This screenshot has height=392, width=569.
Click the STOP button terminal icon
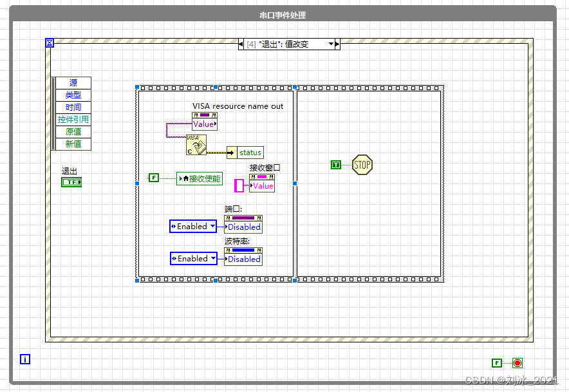pyautogui.click(x=362, y=165)
